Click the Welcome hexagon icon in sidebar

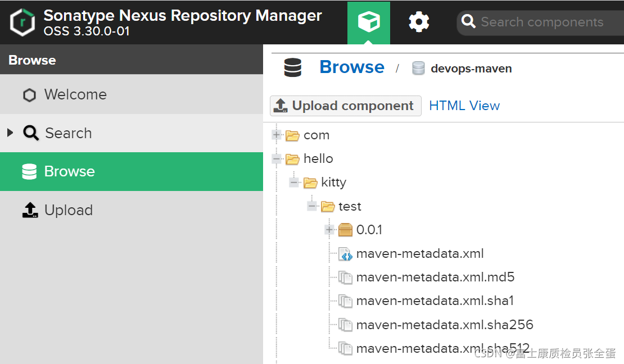(x=29, y=95)
